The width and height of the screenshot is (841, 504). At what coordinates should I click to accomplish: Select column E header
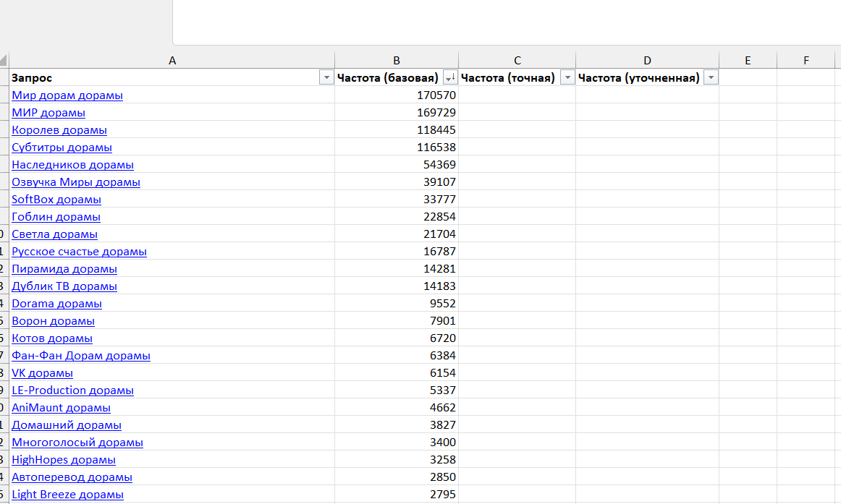[748, 61]
